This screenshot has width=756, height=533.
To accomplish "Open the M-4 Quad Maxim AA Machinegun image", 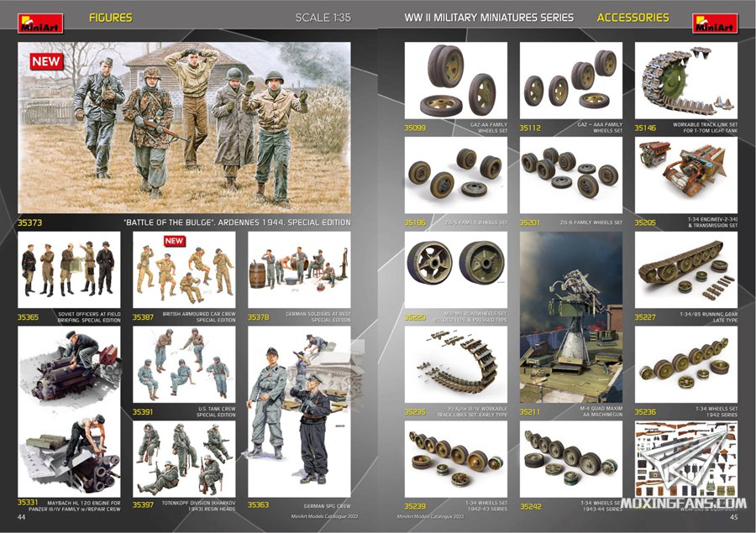I will click(571, 317).
